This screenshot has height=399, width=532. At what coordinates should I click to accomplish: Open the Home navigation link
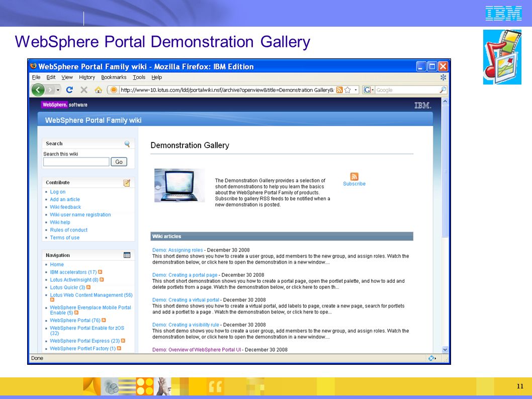pyautogui.click(x=57, y=264)
